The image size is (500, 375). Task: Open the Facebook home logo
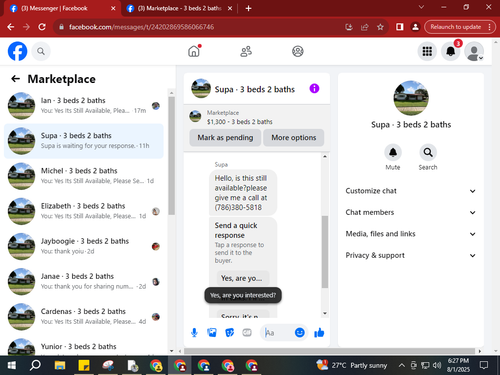pos(17,51)
